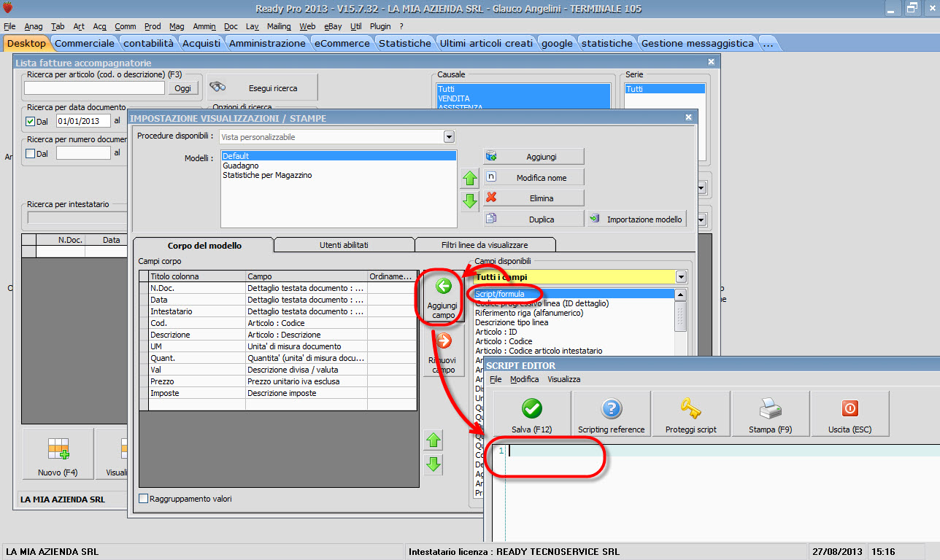Switch to Filtri linee da visualizzare tab
This screenshot has height=560, width=940.
point(485,245)
